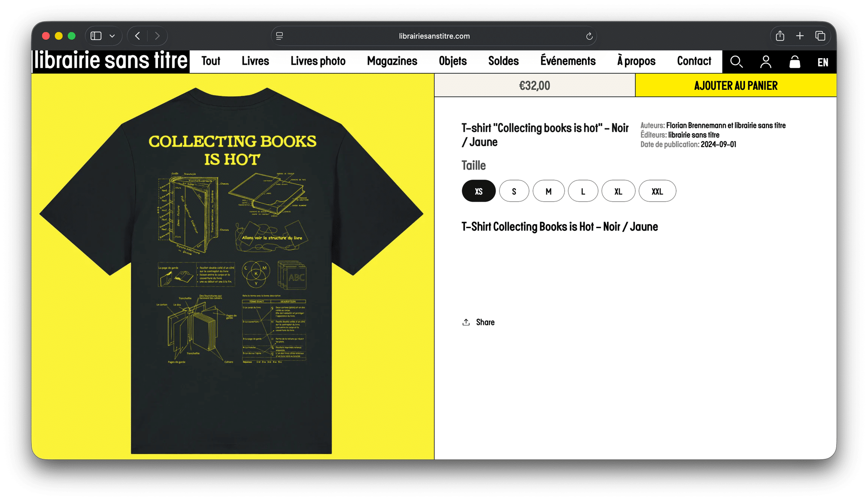Toggle the Safari sidebar icon

pos(96,36)
